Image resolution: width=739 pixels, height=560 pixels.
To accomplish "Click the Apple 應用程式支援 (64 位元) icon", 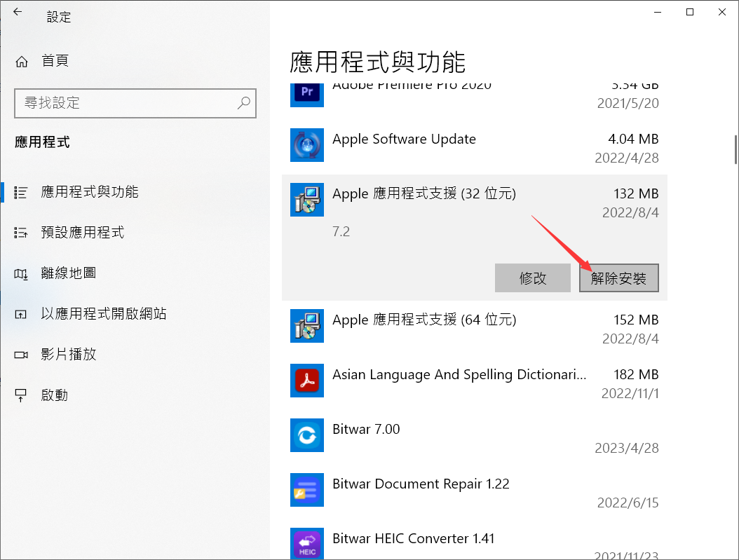I will click(306, 327).
